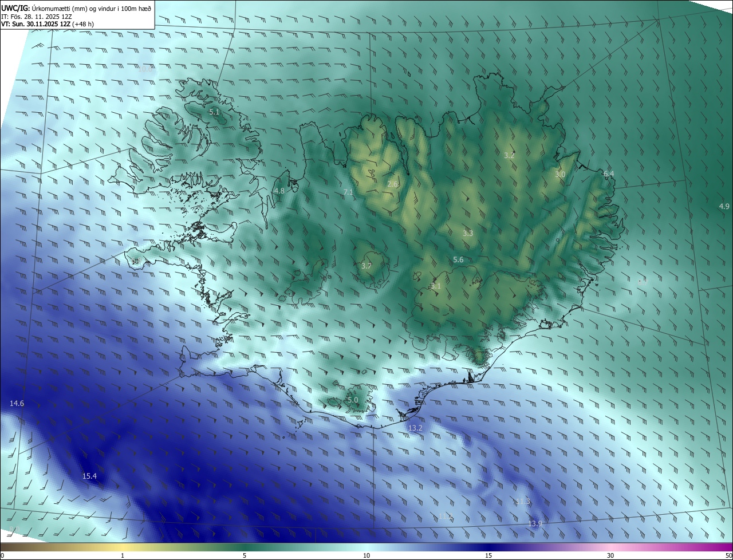
Task: Click the 3.2 value in the northeast
Action: (x=509, y=155)
